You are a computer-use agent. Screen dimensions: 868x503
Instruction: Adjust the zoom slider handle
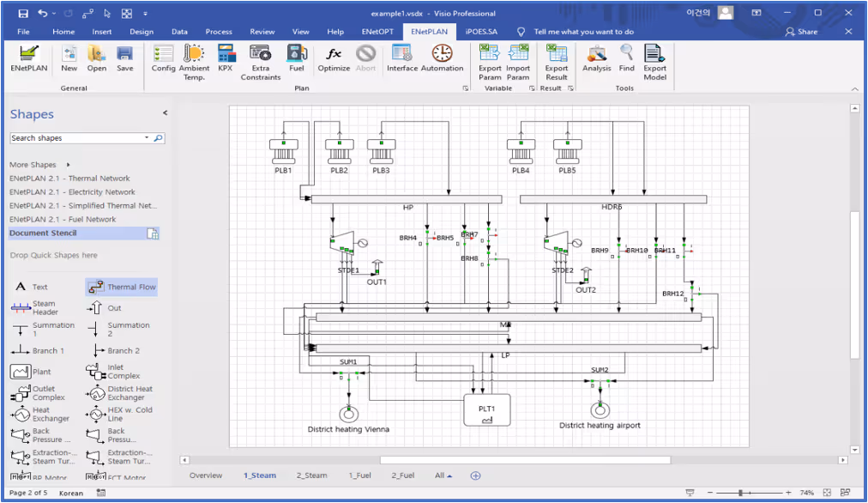tap(740, 493)
